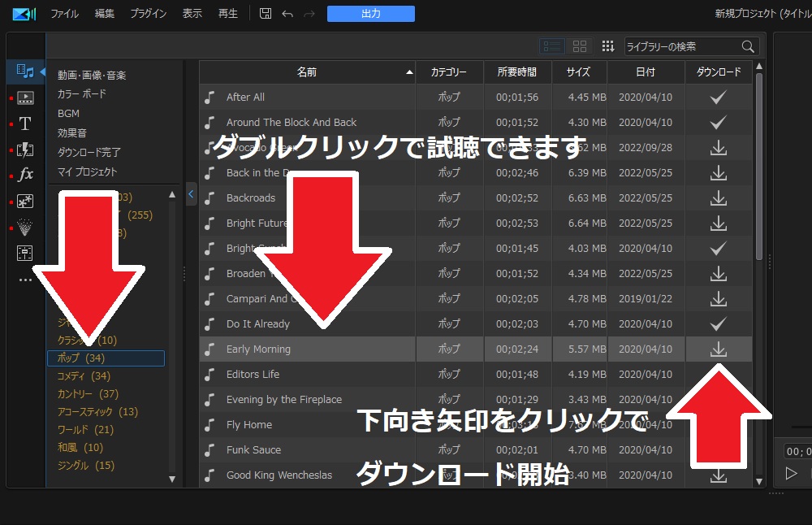
Task: Select ワールド (21) category
Action: [x=85, y=430]
